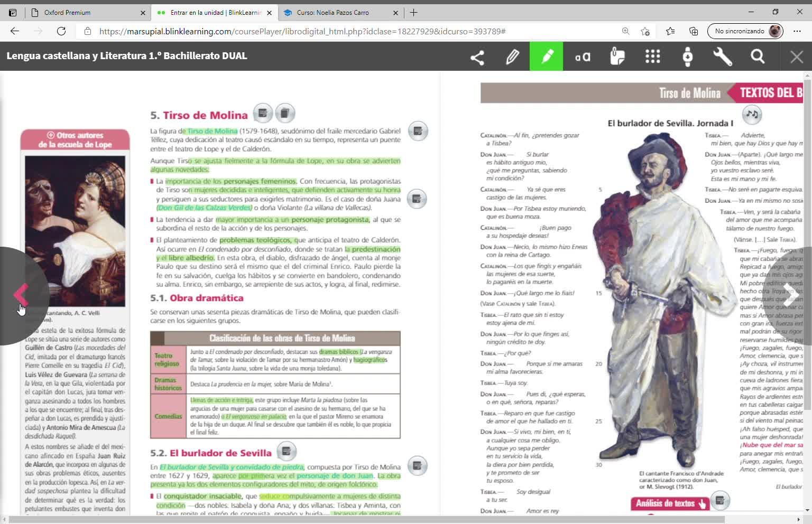Play the audio icon above El burlador de Sevilla
Image resolution: width=812 pixels, height=524 pixels.
(x=751, y=114)
